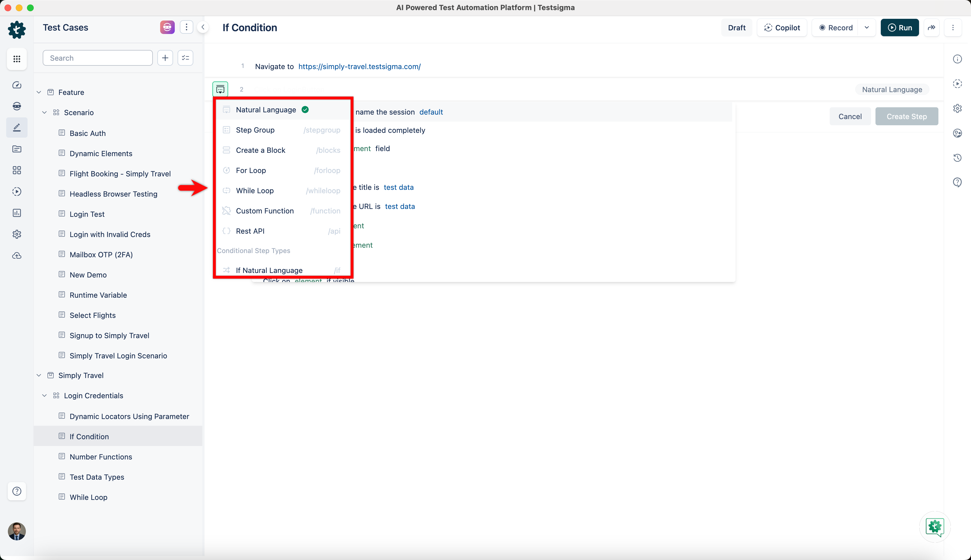This screenshot has height=560, width=971.
Task: Click the Testsigma gear logo
Action: click(x=17, y=29)
